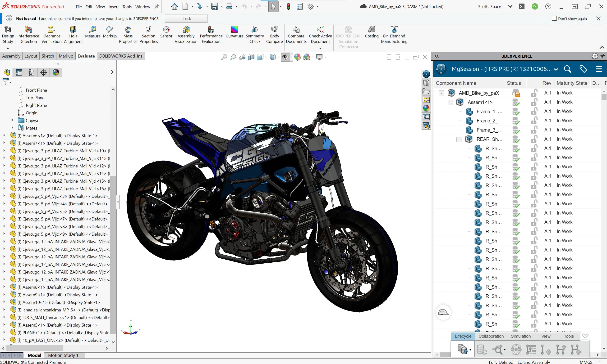Open the Design Study dropdown arrow

point(8,49)
